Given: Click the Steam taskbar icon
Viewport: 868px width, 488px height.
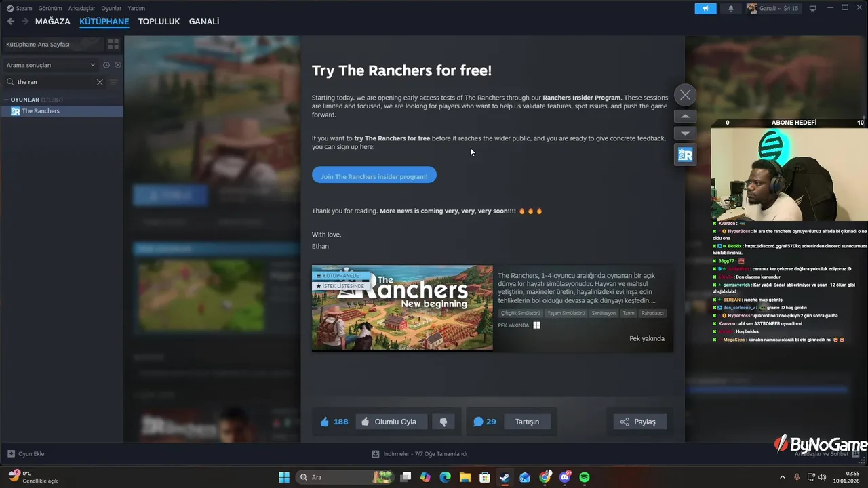Looking at the screenshot, I should 505,477.
